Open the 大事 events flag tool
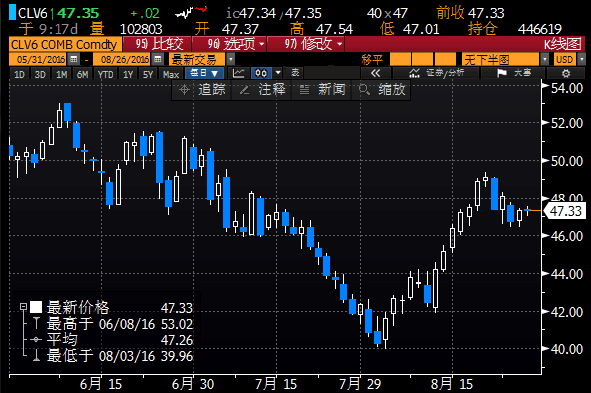The width and height of the screenshot is (591, 393). pyautogui.click(x=513, y=73)
